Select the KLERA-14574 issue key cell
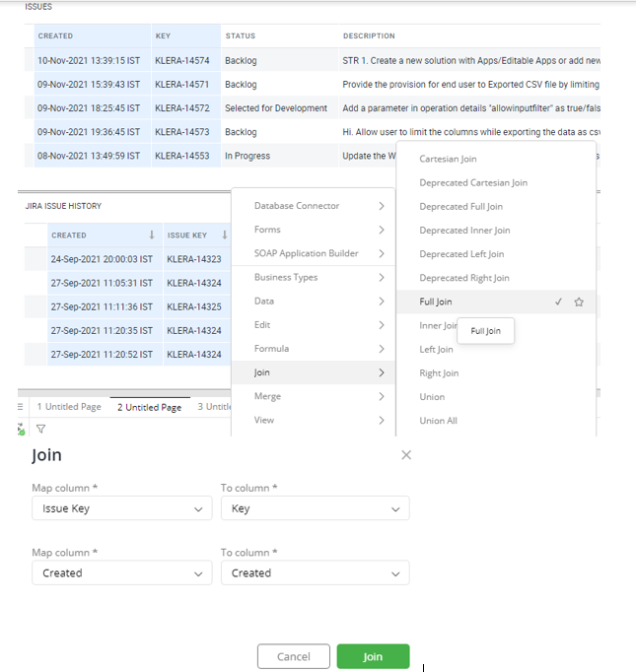The height and width of the screenshot is (672, 636). tap(183, 61)
